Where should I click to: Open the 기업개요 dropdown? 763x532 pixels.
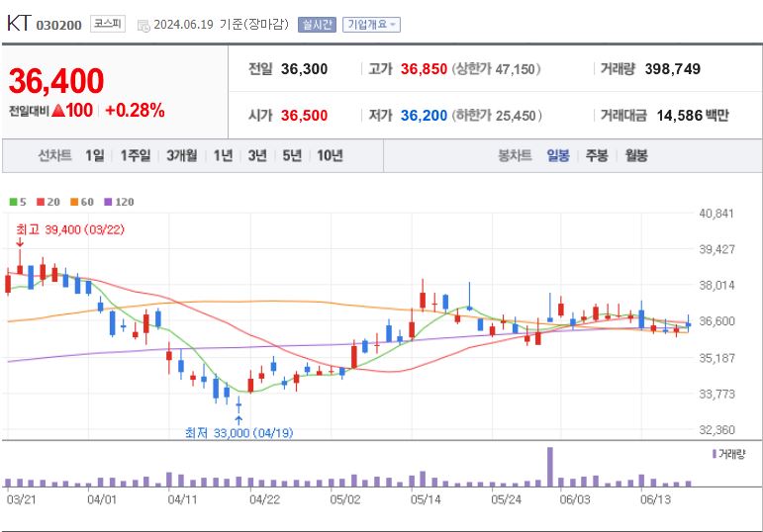(371, 25)
